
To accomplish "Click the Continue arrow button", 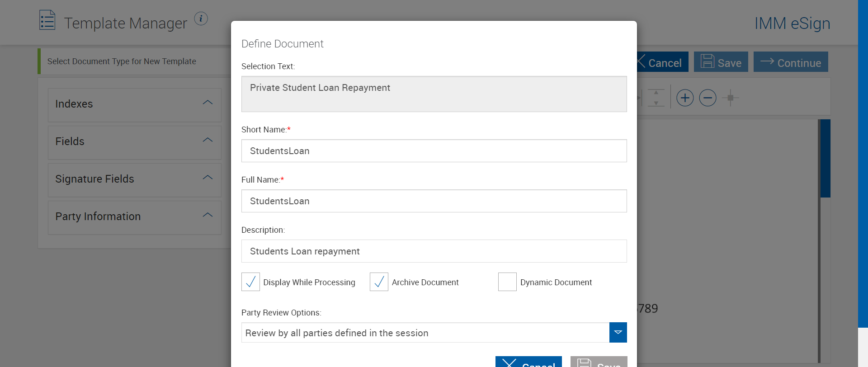I will point(790,62).
